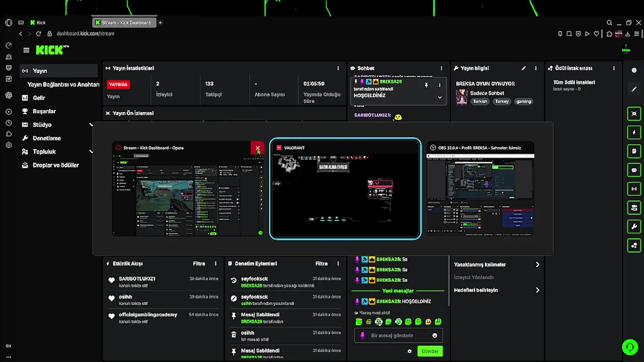Open the green support headset button
644x362 pixels.
pos(629,347)
